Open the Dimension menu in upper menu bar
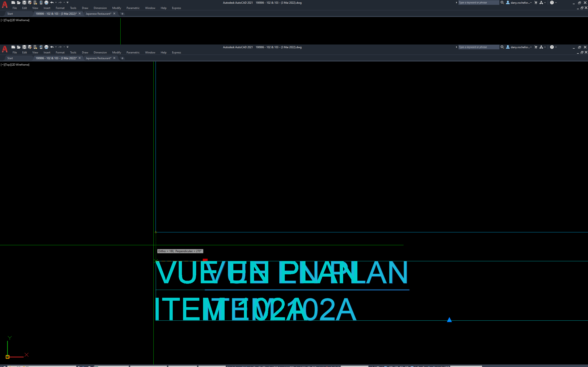Image resolution: width=588 pixels, height=367 pixels. [x=100, y=8]
